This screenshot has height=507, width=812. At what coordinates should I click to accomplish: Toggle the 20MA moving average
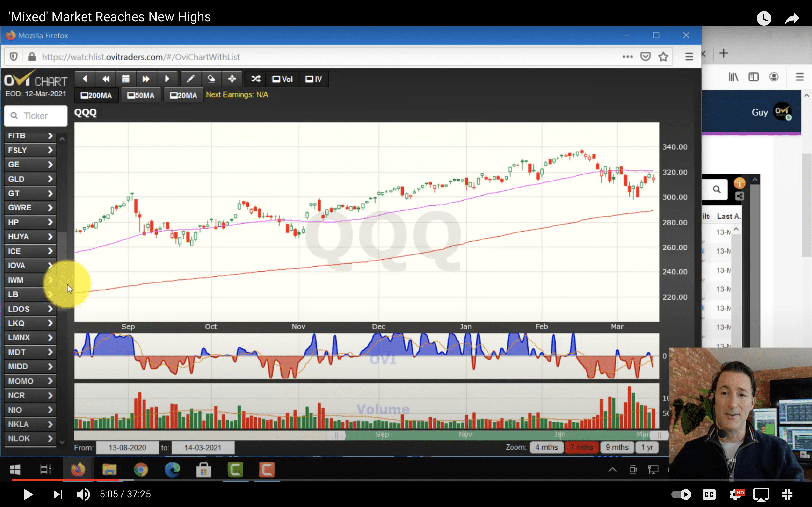coord(183,95)
